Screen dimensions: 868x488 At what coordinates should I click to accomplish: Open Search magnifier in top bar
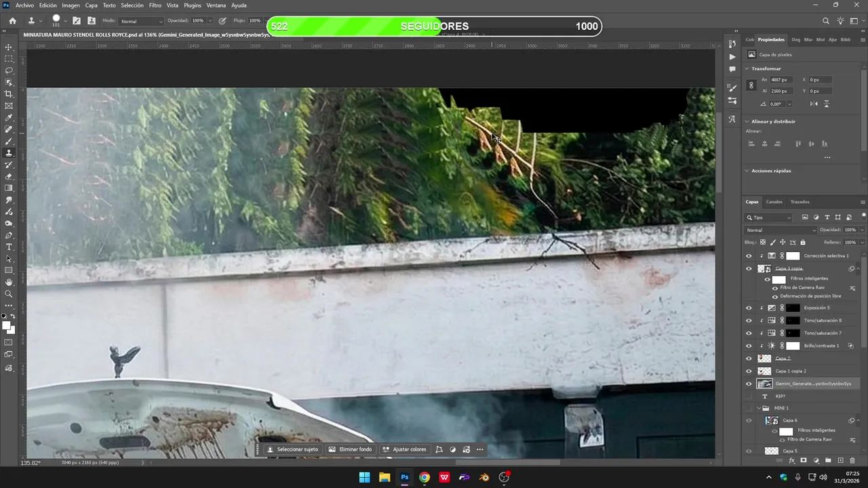tap(826, 21)
